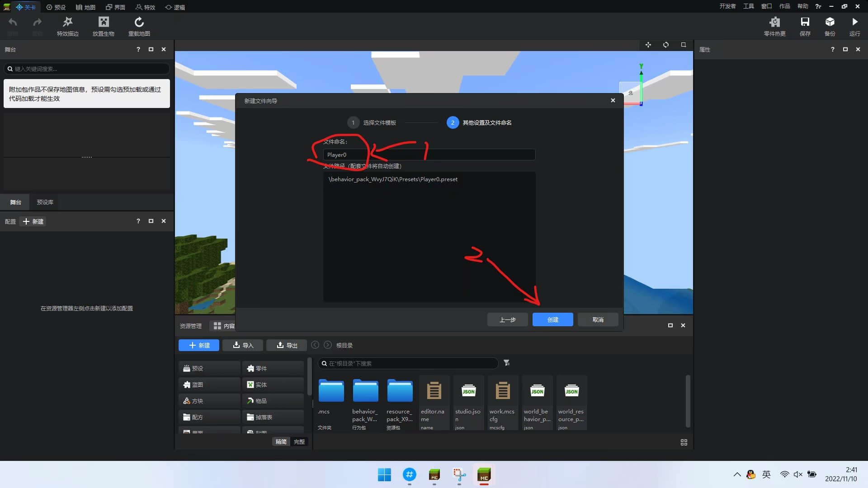Open the 工具 menu

pyautogui.click(x=749, y=6)
